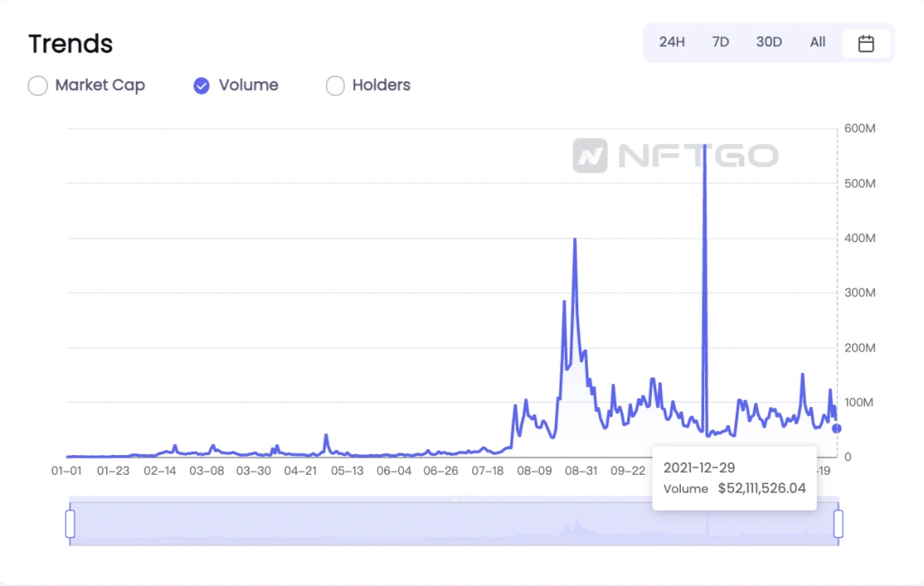This screenshot has height=586, width=924.
Task: Switch to the 7D time range
Action: click(x=720, y=43)
